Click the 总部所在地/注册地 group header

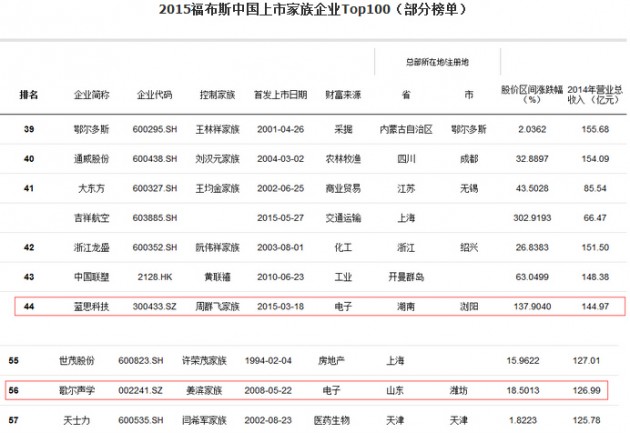click(x=437, y=62)
